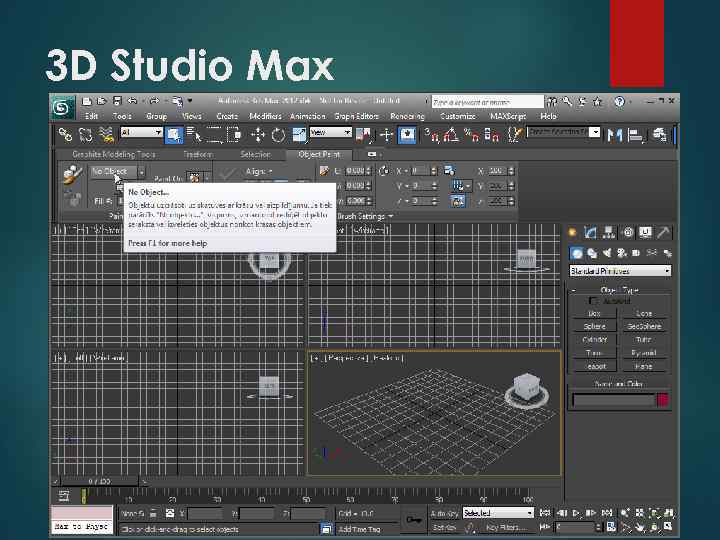
Task: Switch to the Freeform ribbon tab
Action: point(198,154)
